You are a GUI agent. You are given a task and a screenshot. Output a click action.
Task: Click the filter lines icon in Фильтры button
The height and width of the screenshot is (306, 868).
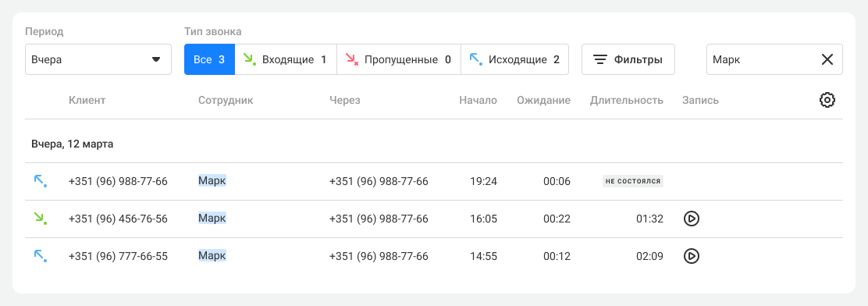pos(600,60)
